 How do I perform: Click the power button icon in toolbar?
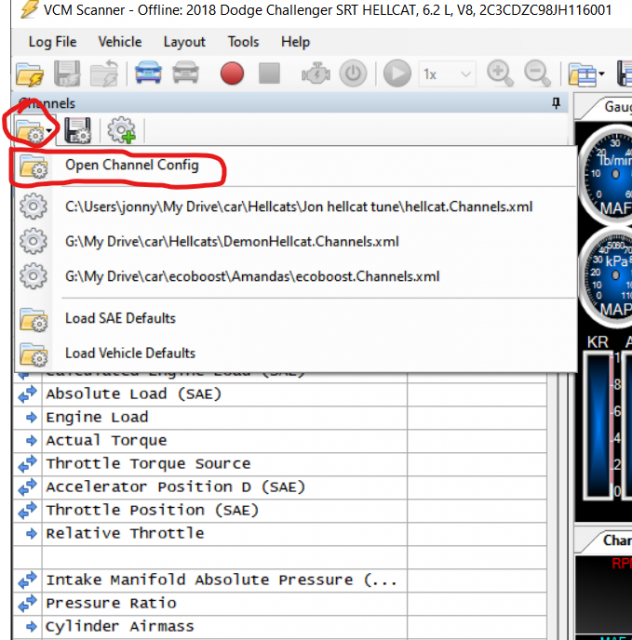[352, 74]
